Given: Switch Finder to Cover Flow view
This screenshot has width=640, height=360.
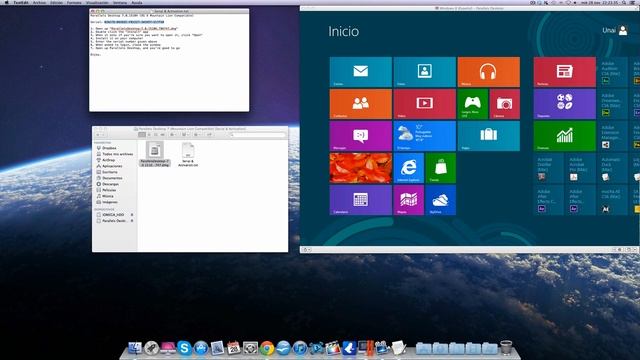Looking at the screenshot, I should pyautogui.click(x=162, y=134).
